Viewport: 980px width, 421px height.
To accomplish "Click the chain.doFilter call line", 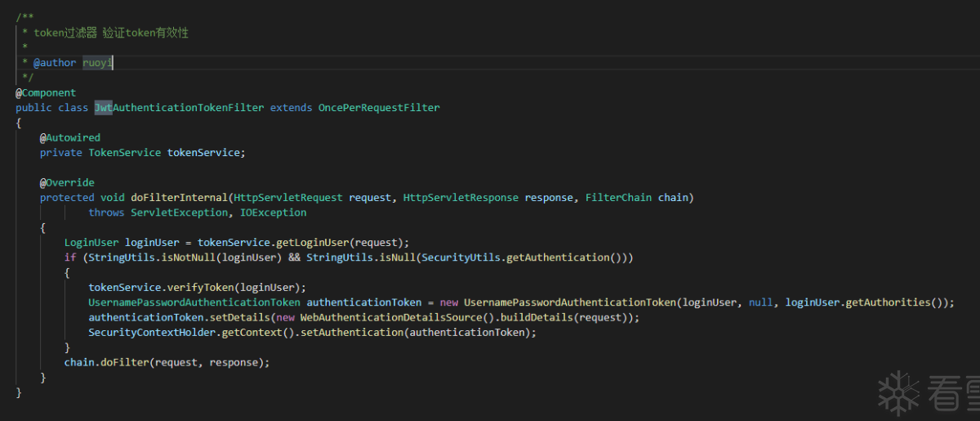I will point(167,362).
